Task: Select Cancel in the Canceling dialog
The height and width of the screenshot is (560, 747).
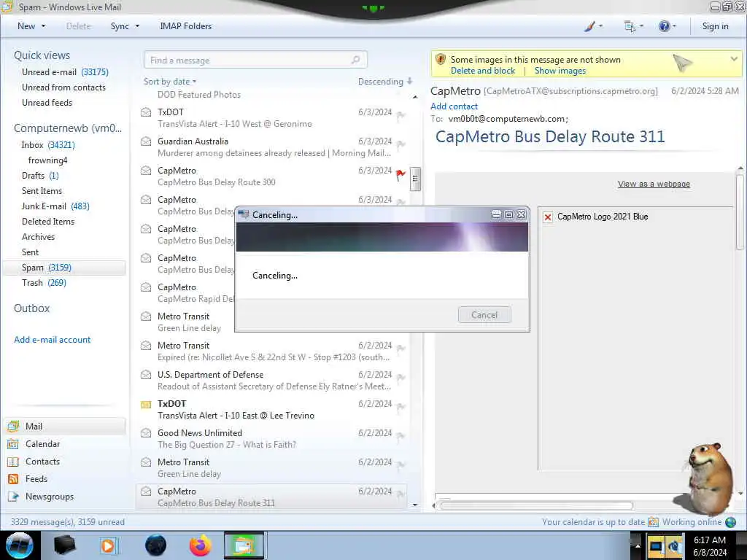Action: (x=484, y=315)
